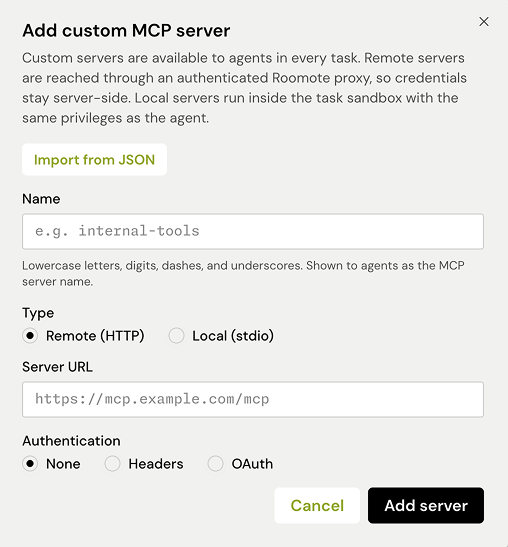Viewport: 508px width, 547px height.
Task: Click the 'Type' section label
Action: [38, 313]
